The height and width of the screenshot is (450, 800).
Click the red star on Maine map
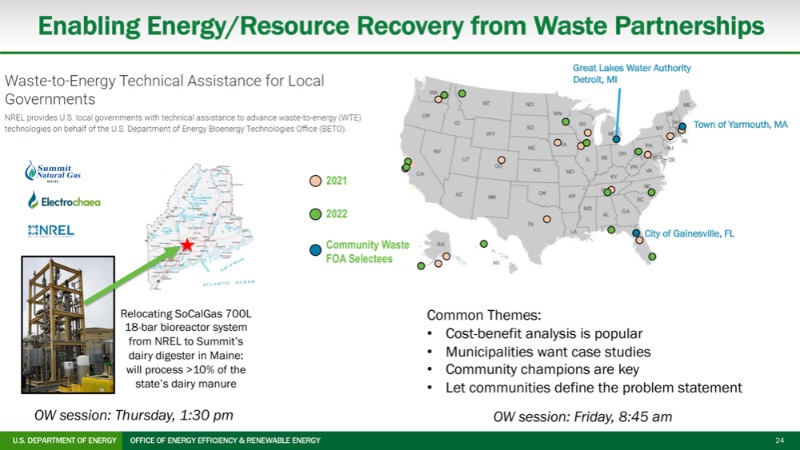tap(187, 246)
